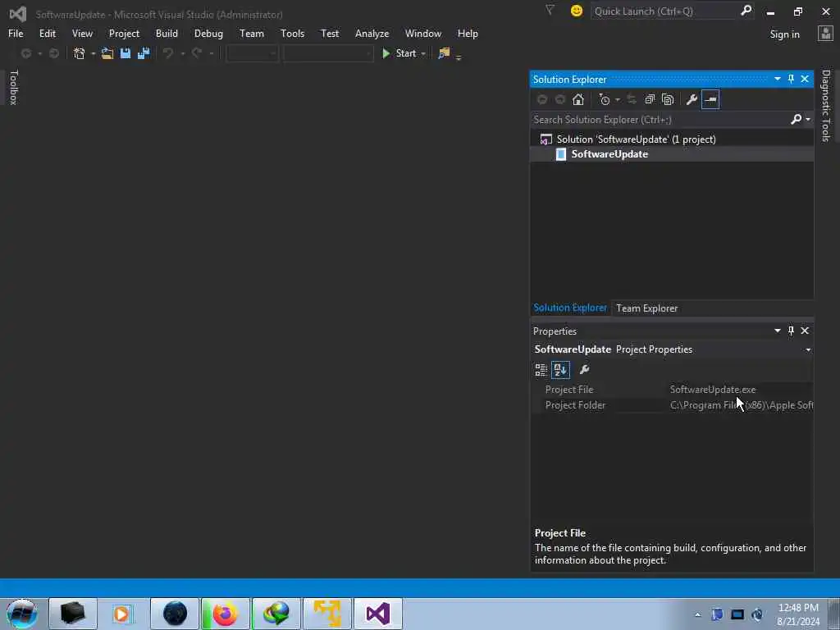Click the Navigate Backward toolbar icon

25,53
